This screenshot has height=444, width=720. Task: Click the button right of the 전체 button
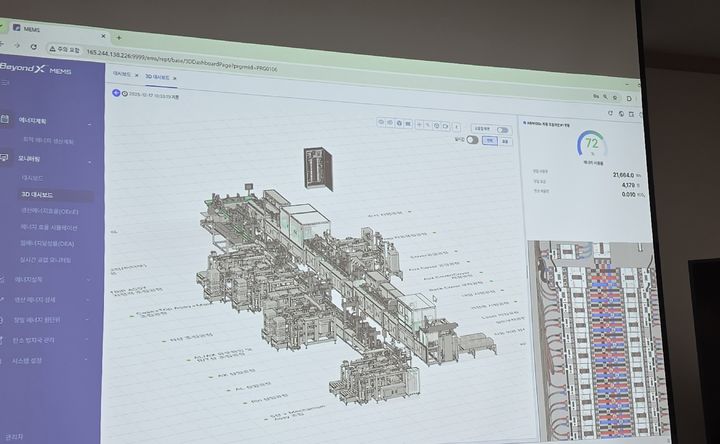(506, 142)
